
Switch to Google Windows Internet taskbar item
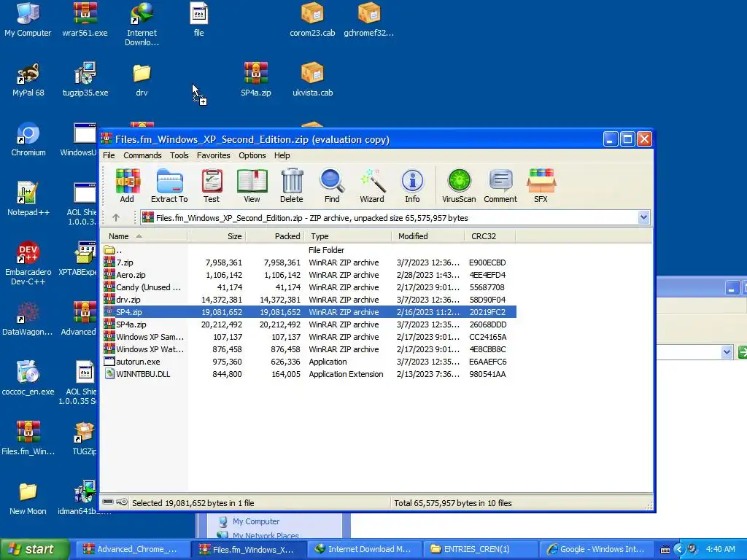pyautogui.click(x=597, y=549)
